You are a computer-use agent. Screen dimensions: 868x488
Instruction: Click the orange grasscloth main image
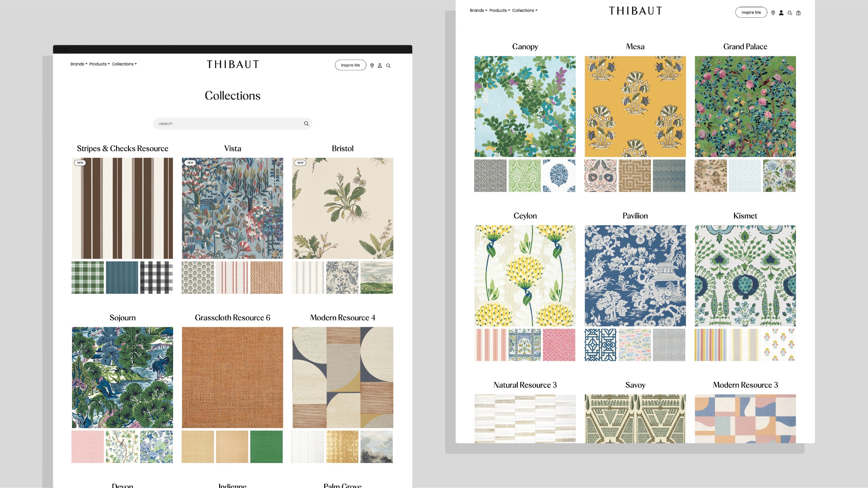point(233,377)
